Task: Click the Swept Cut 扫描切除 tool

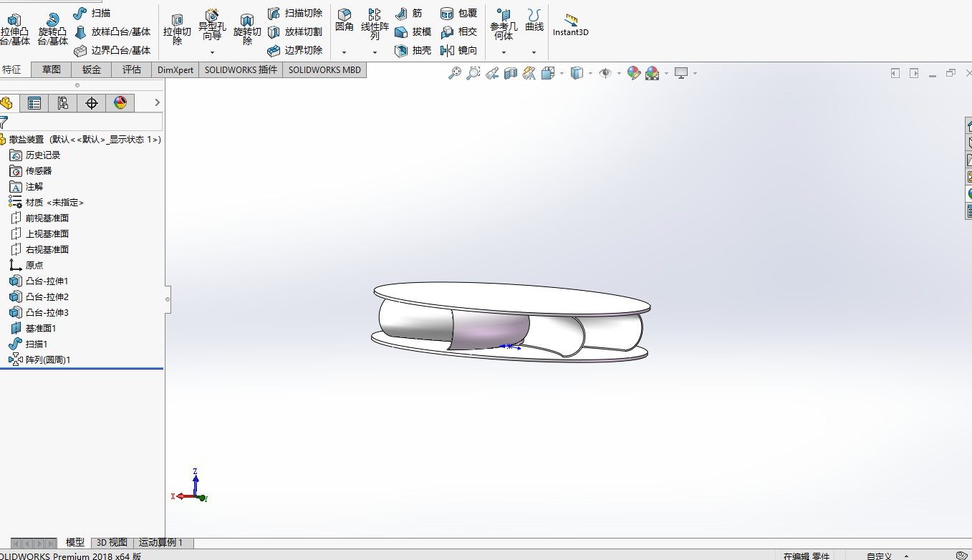Action: tap(294, 13)
